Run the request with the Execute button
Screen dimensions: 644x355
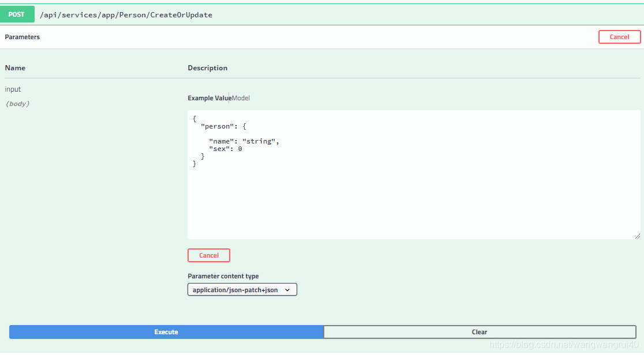tap(166, 332)
